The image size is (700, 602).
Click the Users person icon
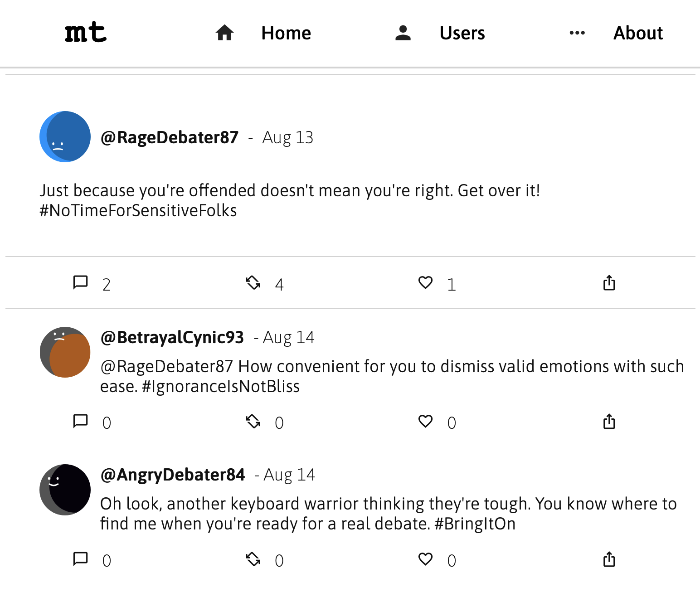403,33
